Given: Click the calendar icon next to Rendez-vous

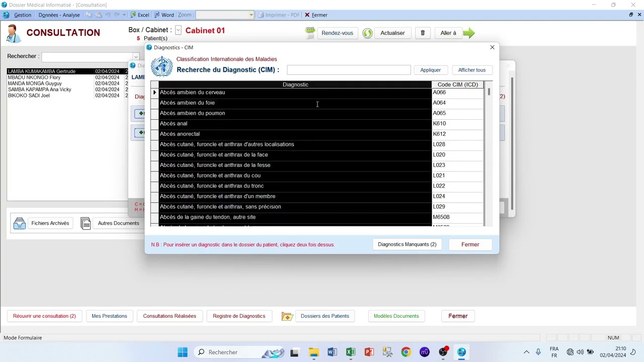Looking at the screenshot, I should click(x=310, y=33).
